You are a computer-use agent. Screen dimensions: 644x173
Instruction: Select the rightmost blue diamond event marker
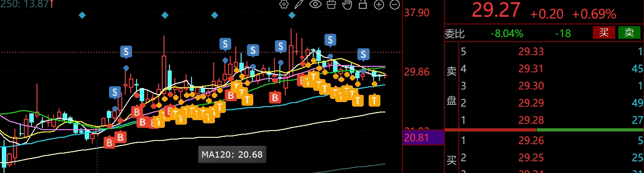292,15
